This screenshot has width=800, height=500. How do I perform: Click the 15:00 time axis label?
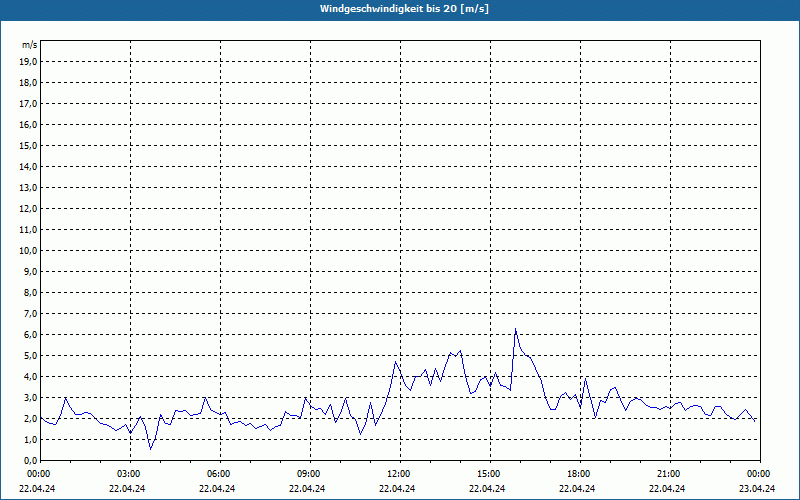coord(488,474)
